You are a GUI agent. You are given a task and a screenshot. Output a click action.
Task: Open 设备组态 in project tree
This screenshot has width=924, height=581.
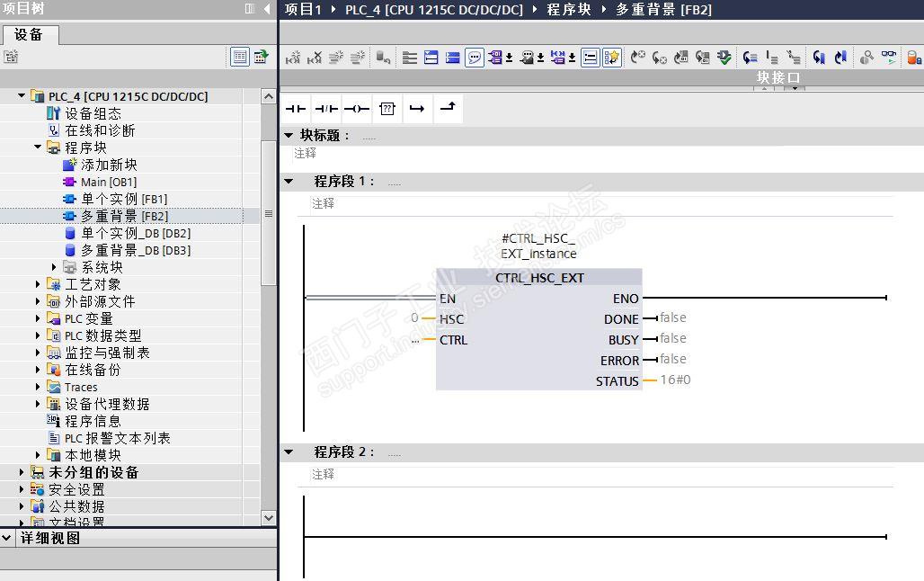point(93,113)
